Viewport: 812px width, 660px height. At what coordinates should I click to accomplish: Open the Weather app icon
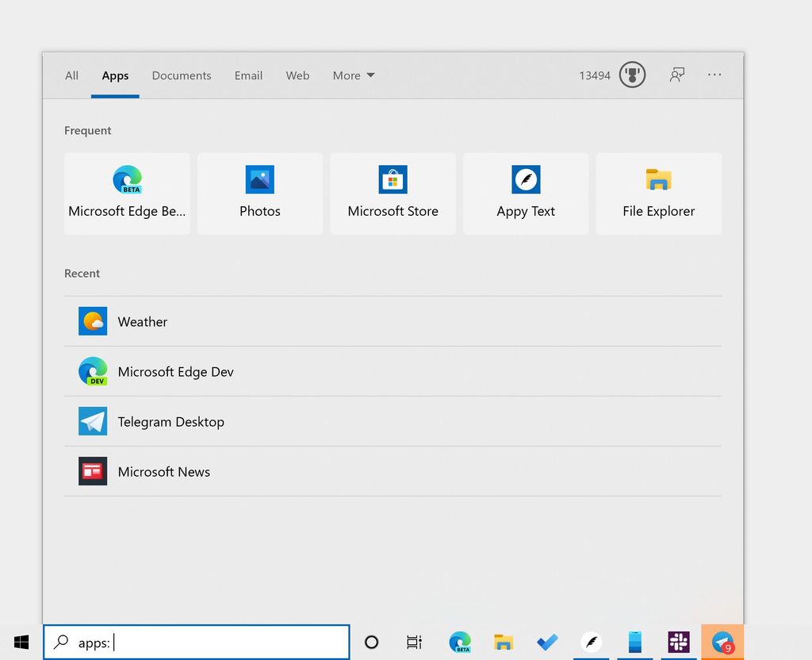[x=93, y=321]
